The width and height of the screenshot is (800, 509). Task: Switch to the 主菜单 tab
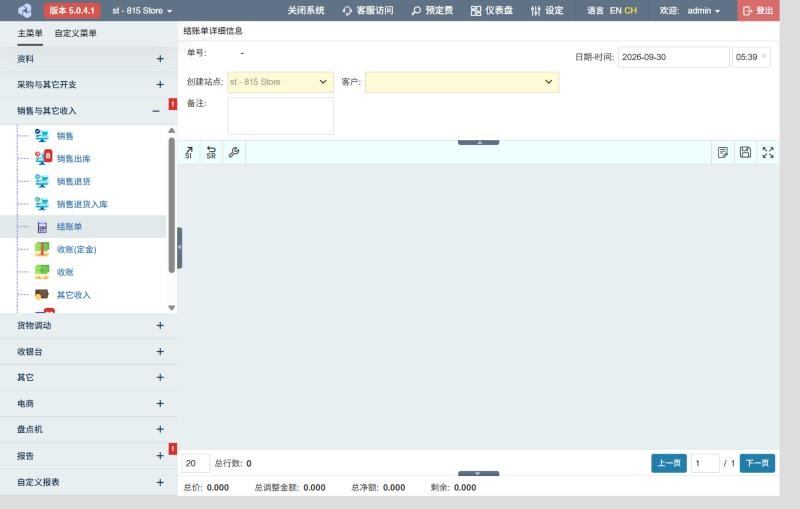point(30,33)
